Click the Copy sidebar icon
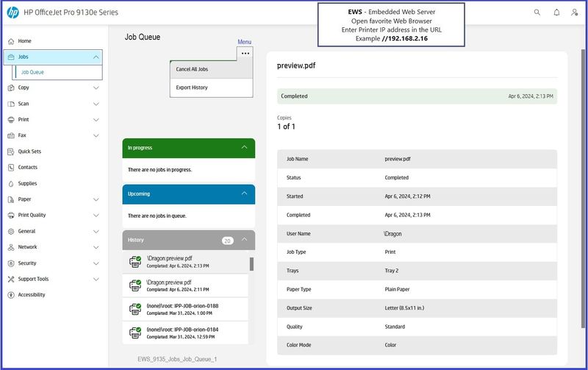588x370 pixels. 11,88
